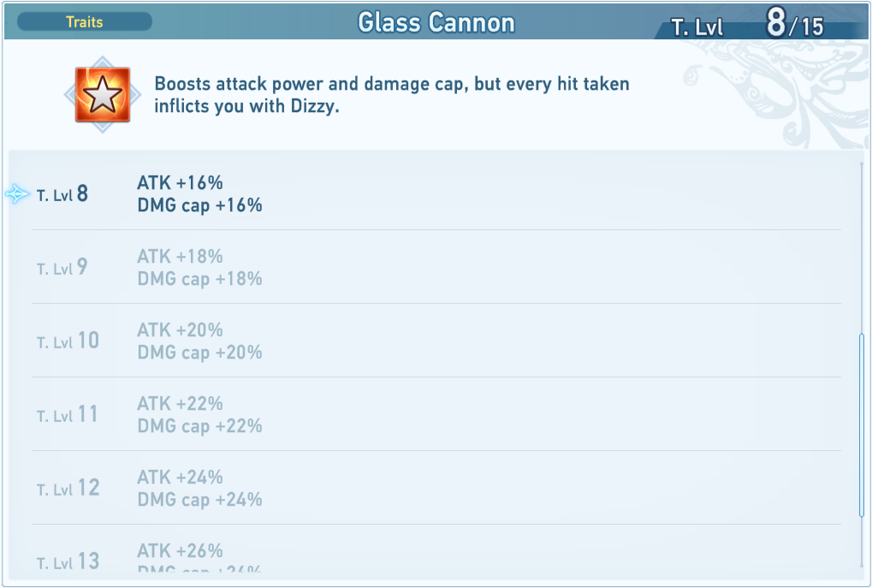Click the trait description text
Screen dimensions: 872x588
point(391,96)
